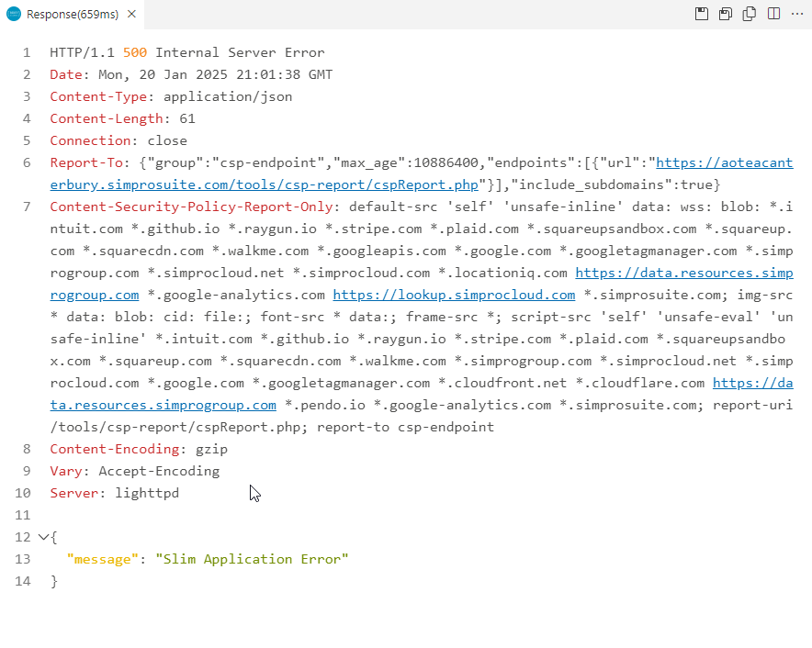Click the Content-Length value 61
This screenshot has width=812, height=648.
point(187,119)
